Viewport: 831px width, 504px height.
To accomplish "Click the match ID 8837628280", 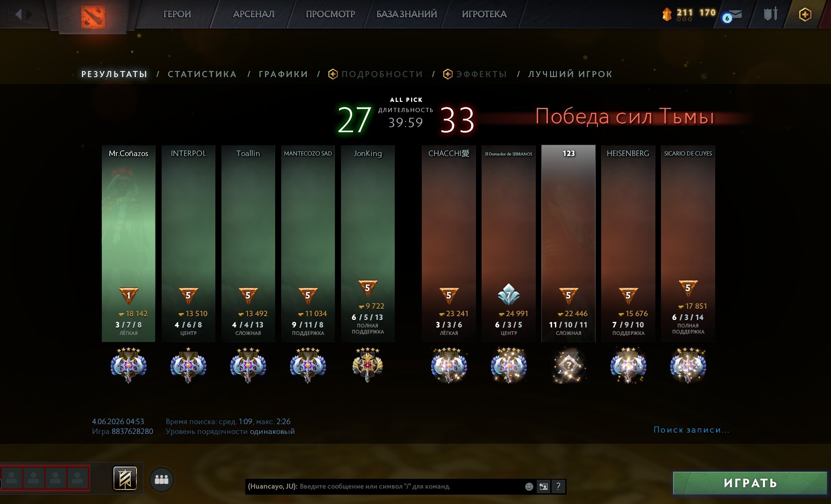I will click(132, 432).
